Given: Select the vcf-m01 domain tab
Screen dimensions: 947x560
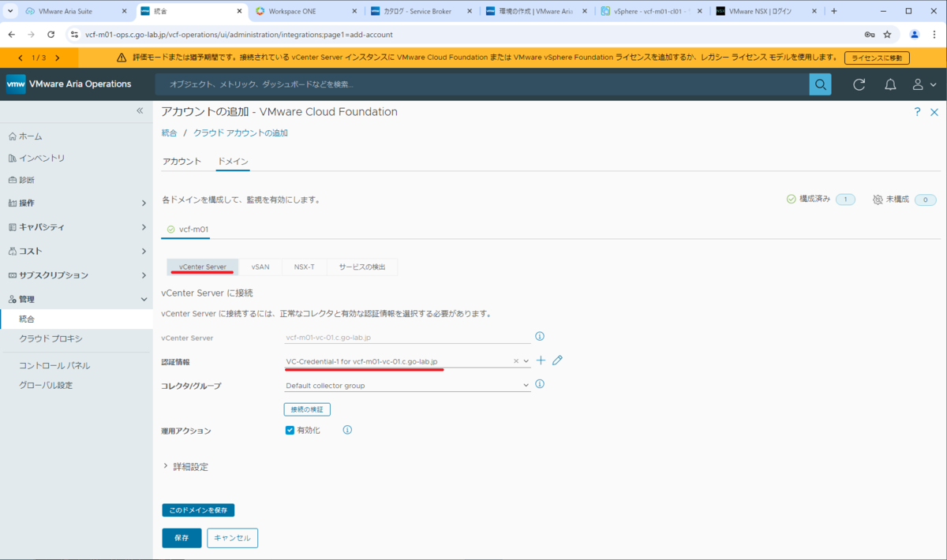Looking at the screenshot, I should [x=188, y=230].
